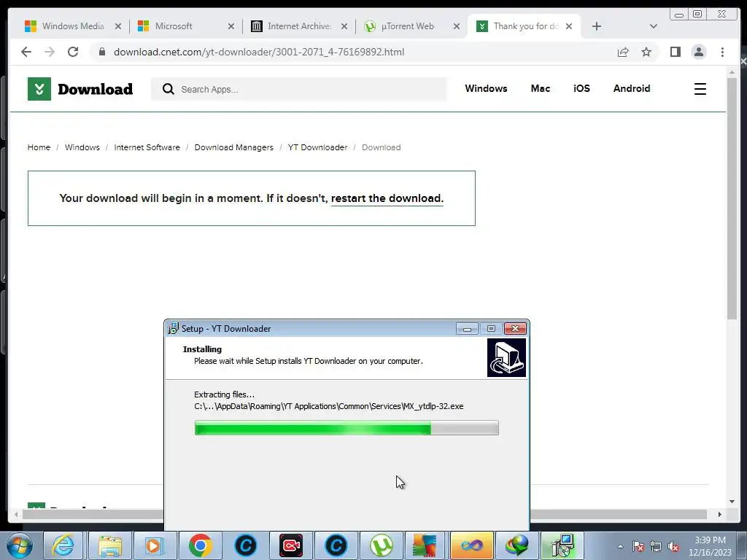Click the installer computer graphic

tap(506, 357)
